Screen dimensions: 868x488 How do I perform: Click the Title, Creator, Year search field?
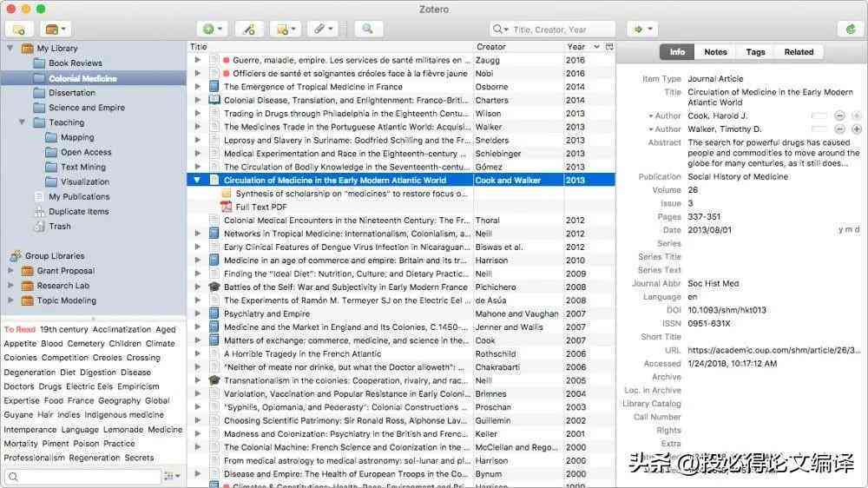[x=552, y=29]
